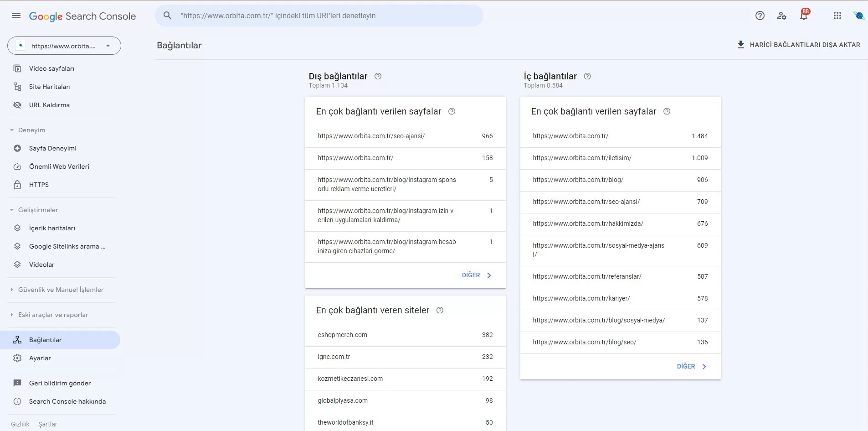Select kozmetikeczanesi.com linking site row
Screen dimensions: 868x431
pos(406,379)
